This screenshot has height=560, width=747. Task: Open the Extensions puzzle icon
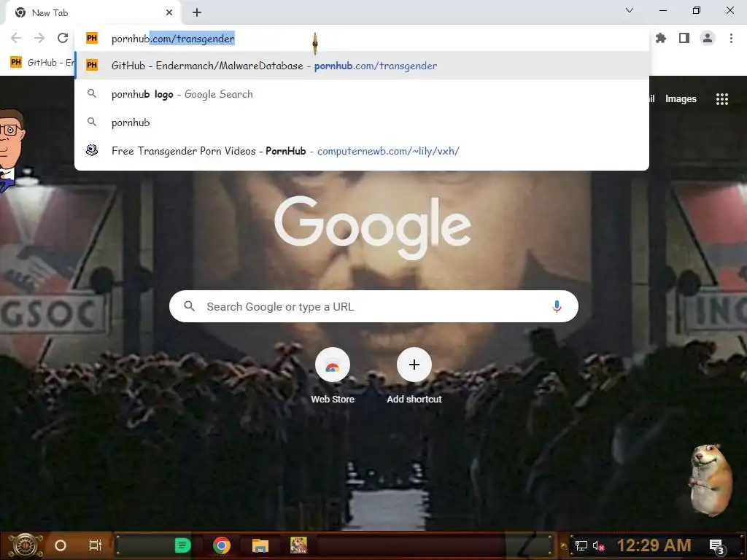[x=661, y=38]
